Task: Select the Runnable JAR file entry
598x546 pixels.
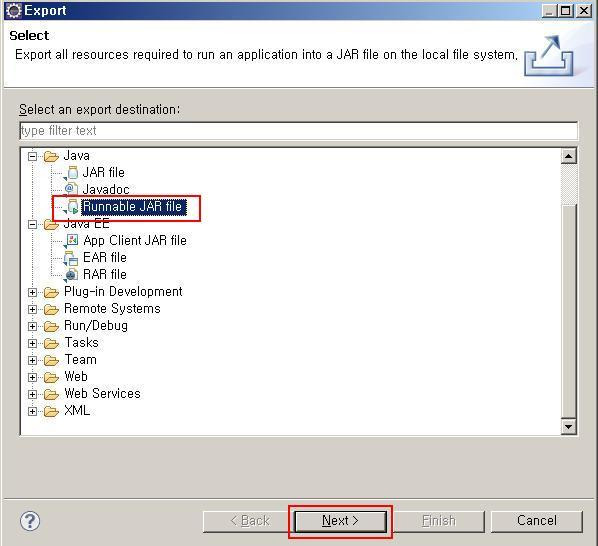Action: [x=133, y=207]
